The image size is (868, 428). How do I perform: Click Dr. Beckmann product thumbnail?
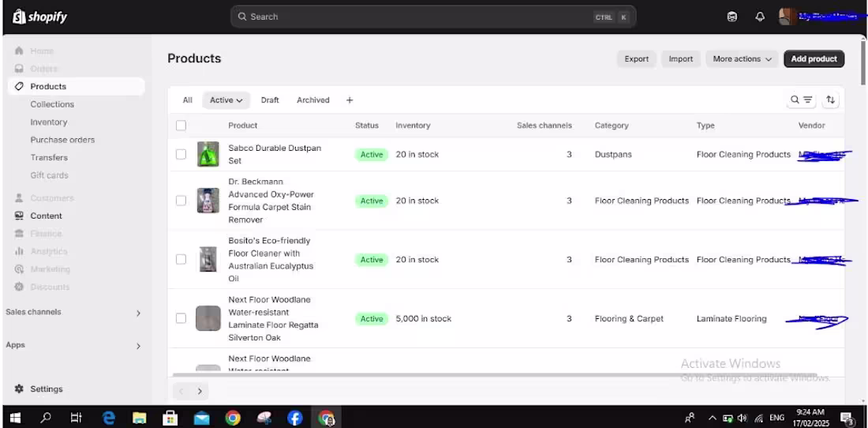coord(208,201)
